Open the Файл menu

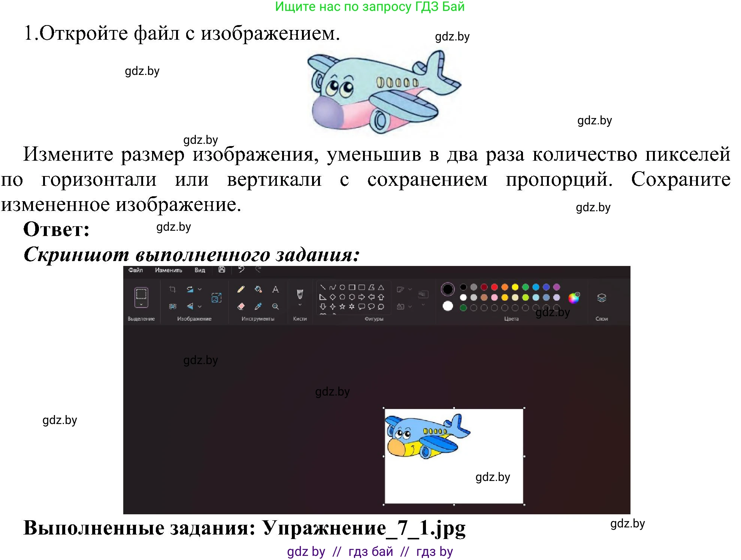point(135,270)
